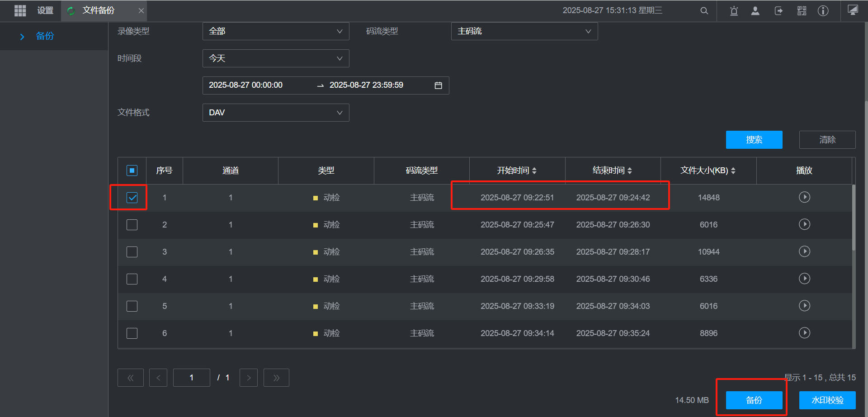Play recording number 3

click(x=804, y=251)
